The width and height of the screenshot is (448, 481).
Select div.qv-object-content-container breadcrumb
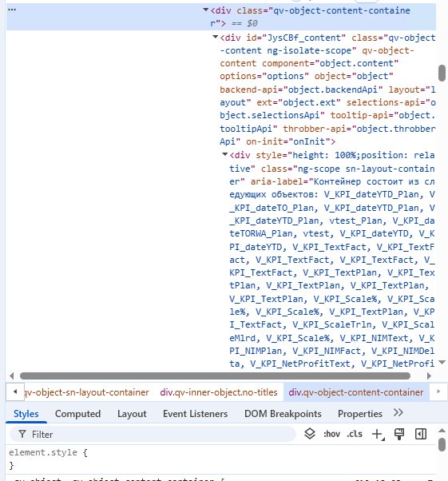point(356,392)
